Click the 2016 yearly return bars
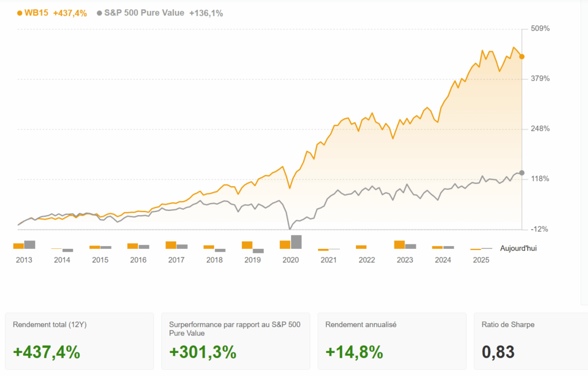Image resolution: width=588 pixels, height=376 pixels. click(x=138, y=246)
